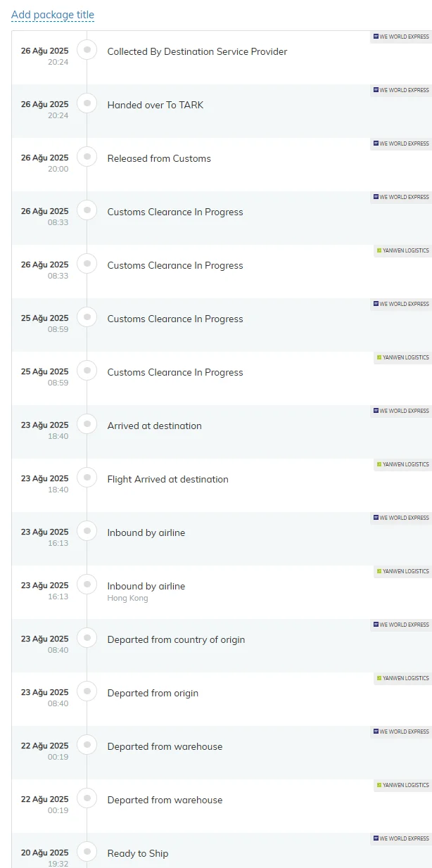Click WE World Express badge on Released from Customs row
Image resolution: width=432 pixels, height=868 pixels.
(x=401, y=143)
